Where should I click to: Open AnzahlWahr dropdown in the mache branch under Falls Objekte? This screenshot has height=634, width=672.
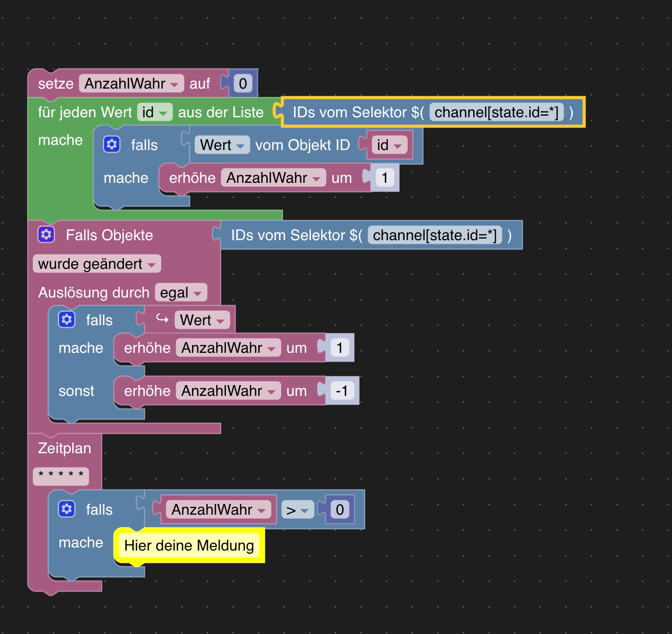pos(228,348)
